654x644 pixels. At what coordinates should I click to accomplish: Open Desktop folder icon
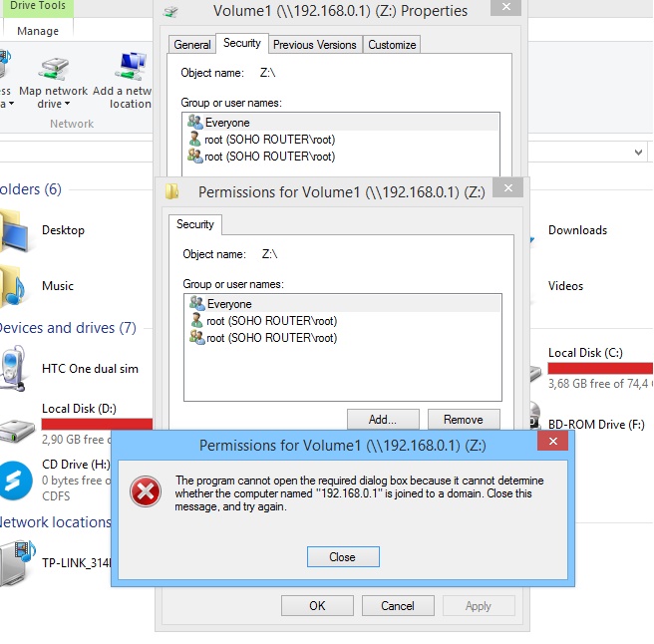click(15, 230)
